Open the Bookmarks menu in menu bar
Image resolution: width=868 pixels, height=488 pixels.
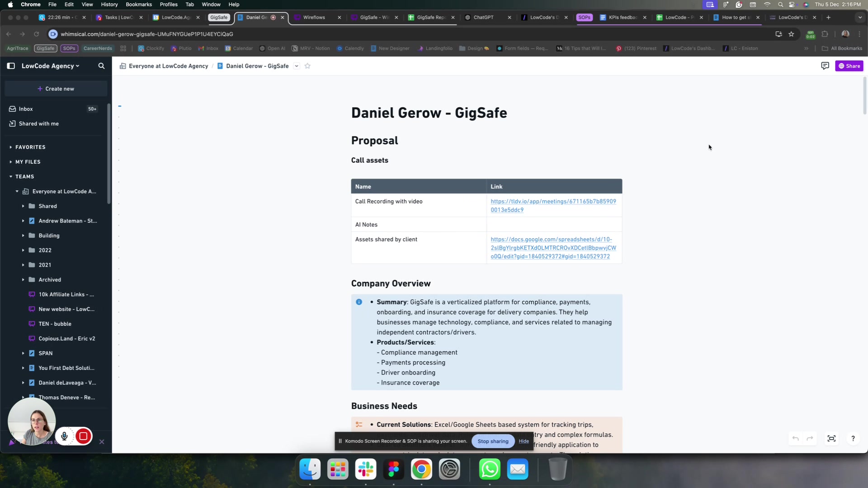(x=138, y=5)
